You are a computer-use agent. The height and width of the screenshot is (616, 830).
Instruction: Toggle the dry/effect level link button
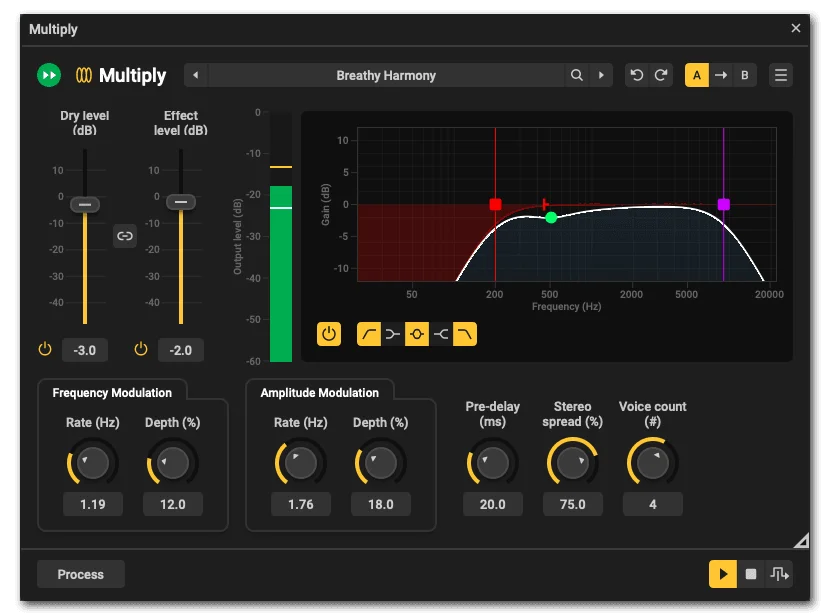coord(124,235)
